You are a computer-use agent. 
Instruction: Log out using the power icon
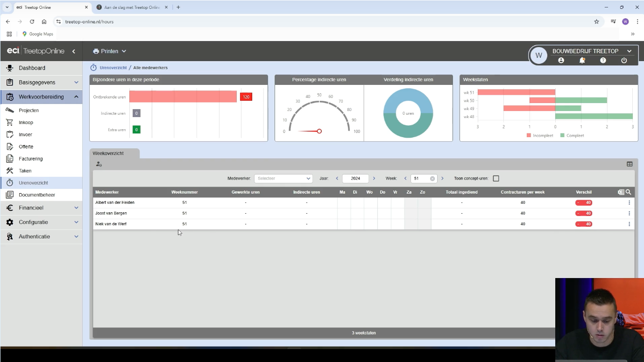(x=623, y=60)
